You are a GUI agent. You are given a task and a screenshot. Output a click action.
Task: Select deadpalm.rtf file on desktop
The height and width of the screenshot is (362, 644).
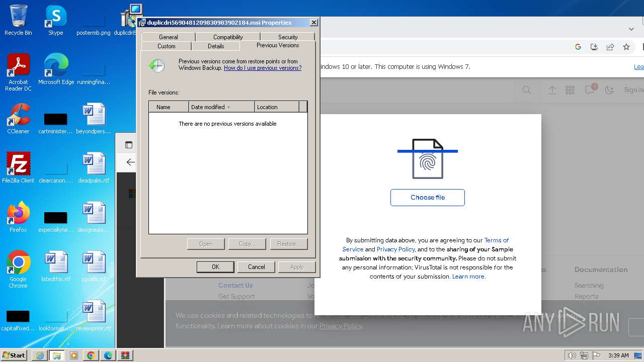click(x=94, y=167)
